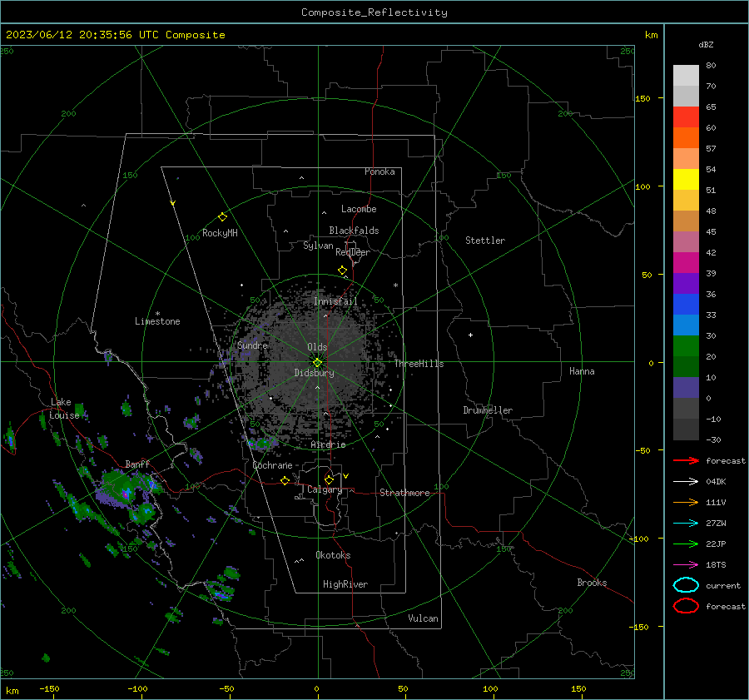The height and width of the screenshot is (700, 749).
Task: Click the HighRiver label
Action: pos(345,584)
